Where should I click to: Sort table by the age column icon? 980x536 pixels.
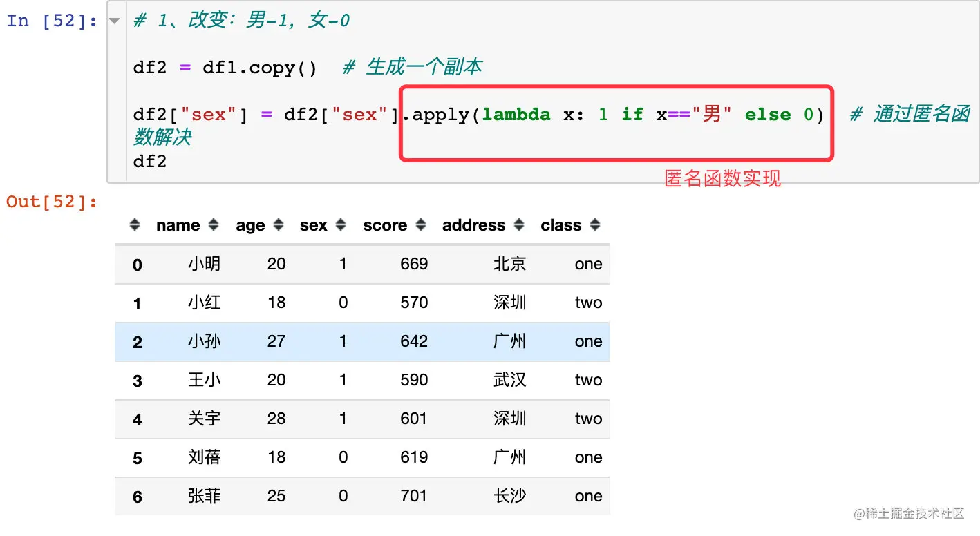tap(279, 225)
